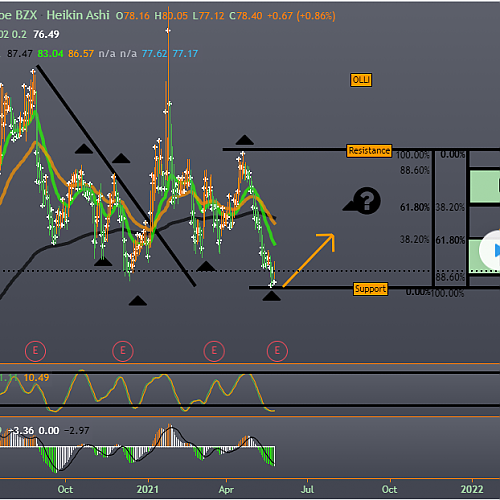The width and height of the screenshot is (500, 500).
Task: Click the blue 77.62 value
Action: [x=154, y=54]
